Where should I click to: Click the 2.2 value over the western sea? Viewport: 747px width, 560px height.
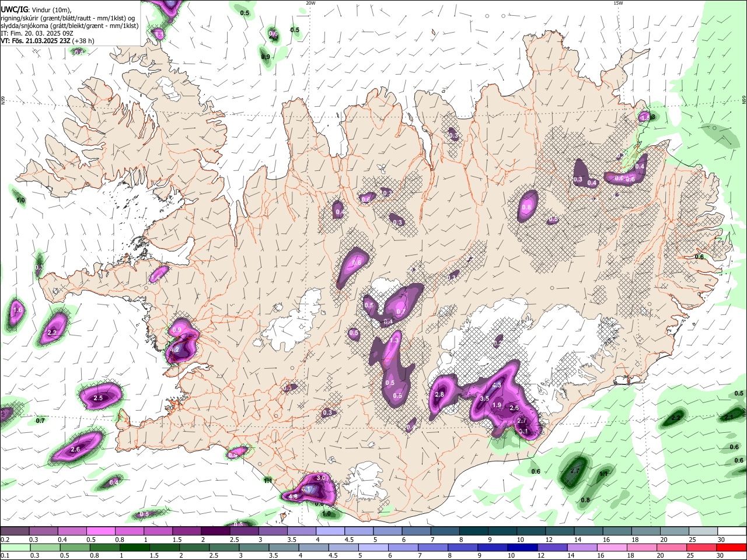[52, 332]
